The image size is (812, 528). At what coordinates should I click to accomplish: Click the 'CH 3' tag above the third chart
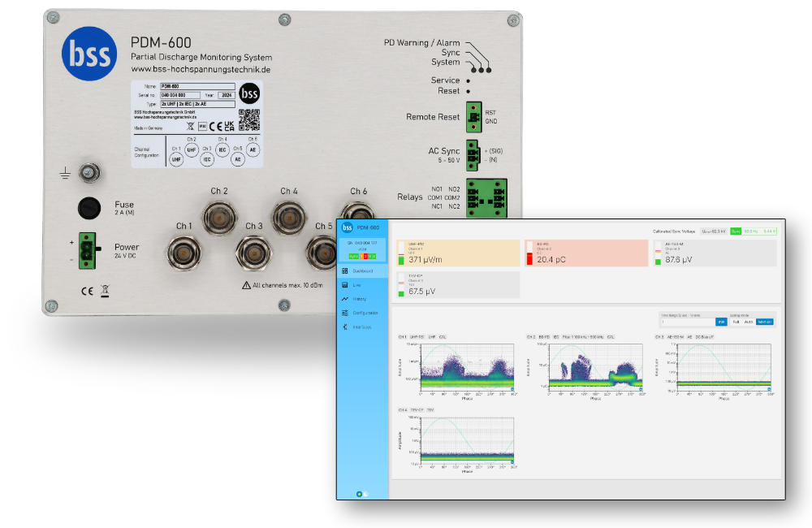(x=659, y=337)
